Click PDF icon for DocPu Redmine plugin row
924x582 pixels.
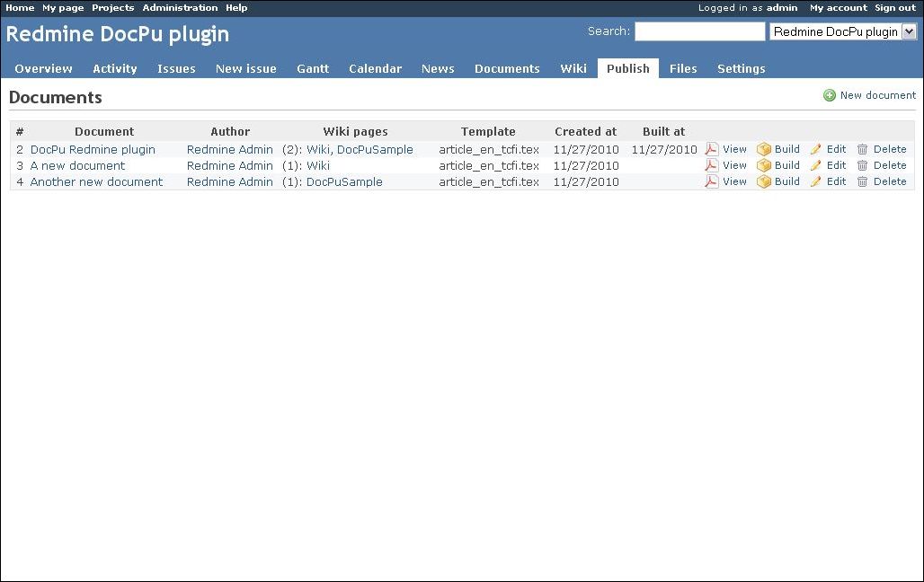click(712, 149)
